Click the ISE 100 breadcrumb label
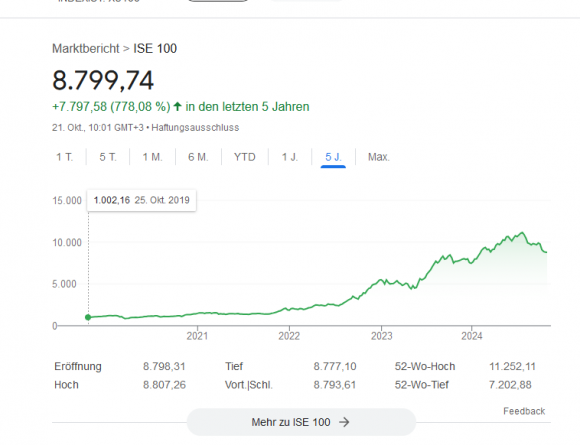The width and height of the screenshot is (580, 445). 155,48
